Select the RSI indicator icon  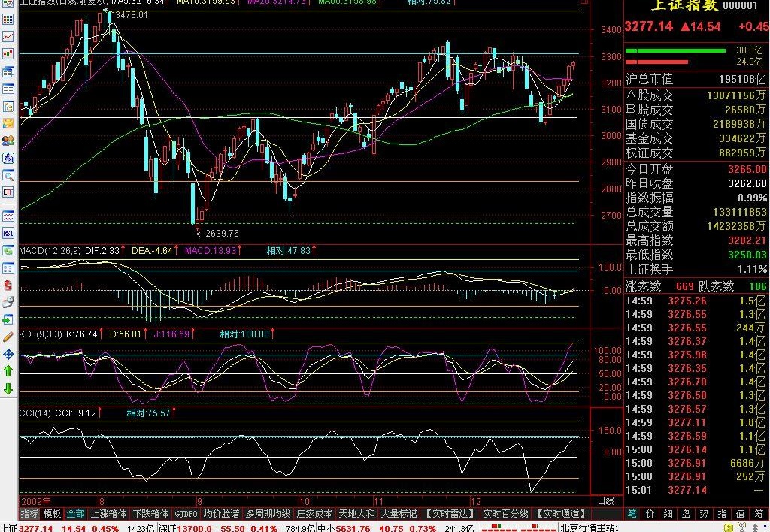[x=8, y=233]
